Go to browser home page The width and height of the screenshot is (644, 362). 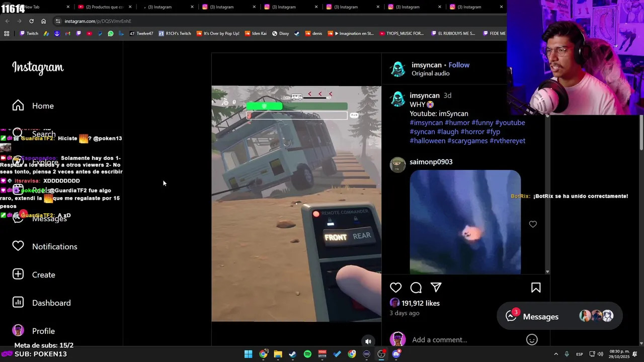pyautogui.click(x=43, y=21)
